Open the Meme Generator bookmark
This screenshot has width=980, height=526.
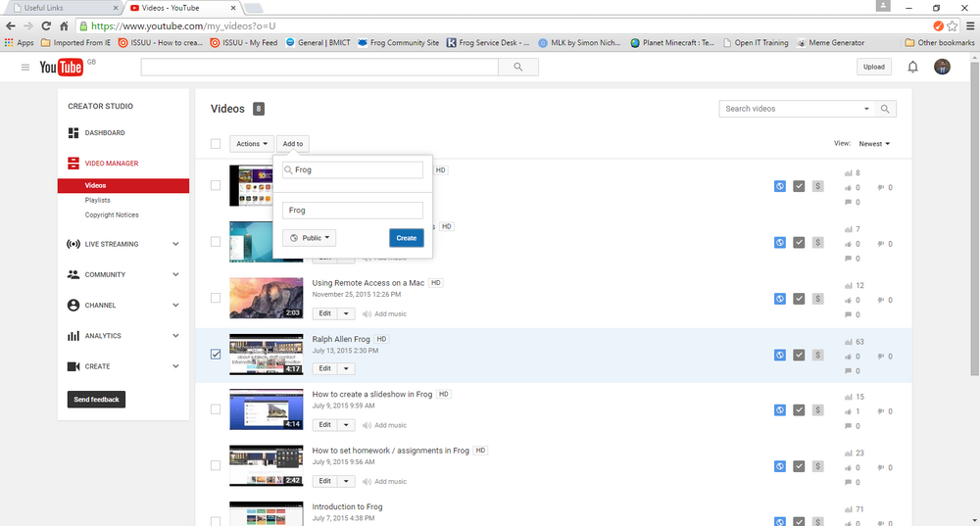[x=831, y=42]
